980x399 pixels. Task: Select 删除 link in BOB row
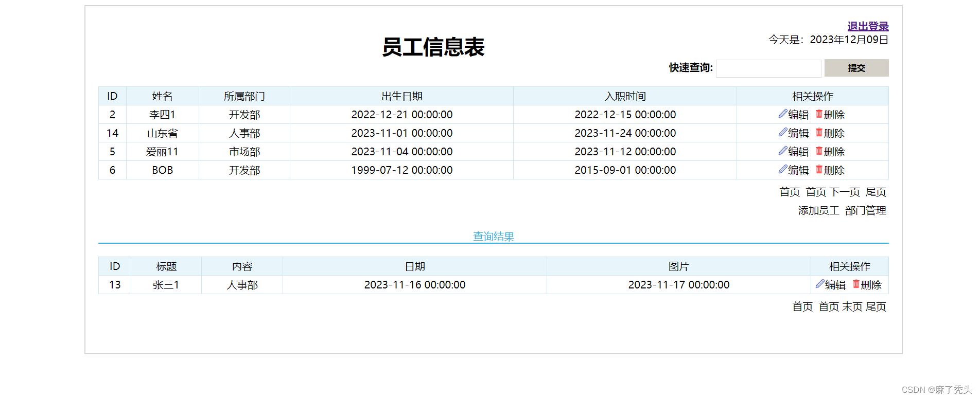click(834, 170)
